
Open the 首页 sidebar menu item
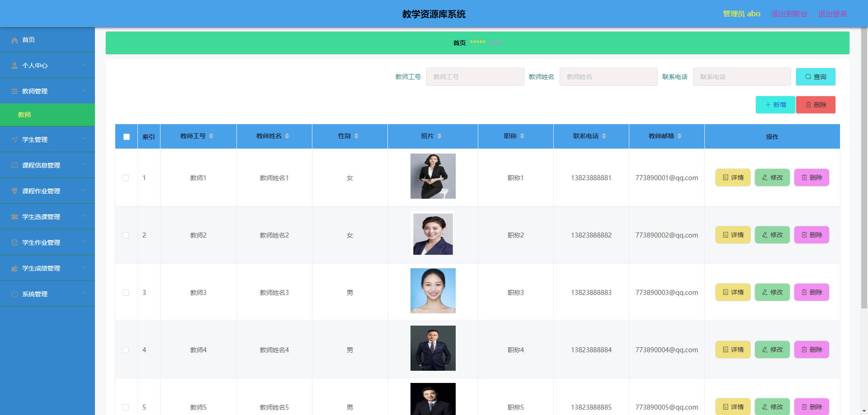coord(47,40)
